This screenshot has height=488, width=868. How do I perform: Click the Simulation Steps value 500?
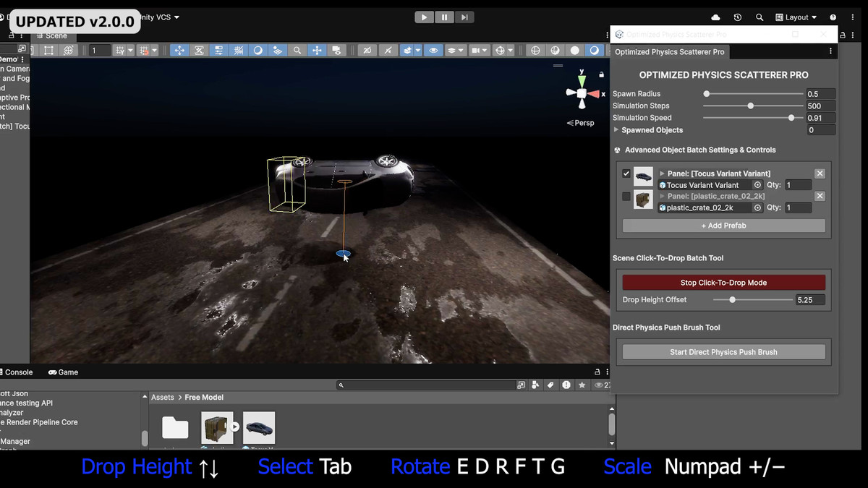821,106
